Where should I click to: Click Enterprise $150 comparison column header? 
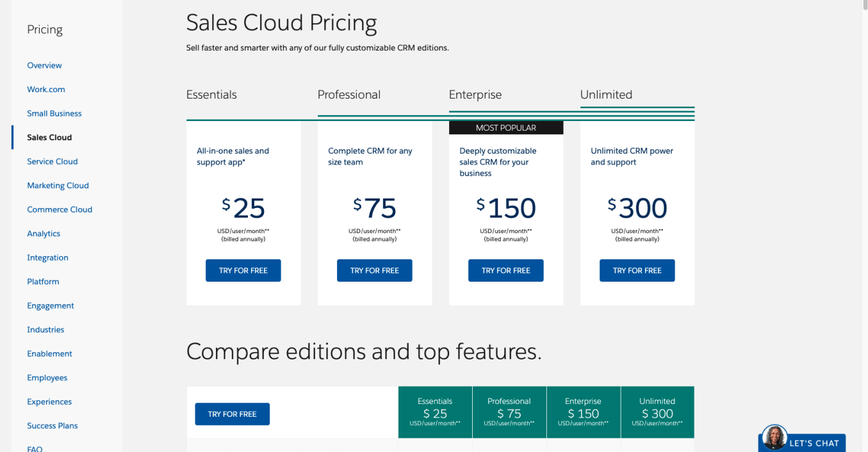[584, 412]
